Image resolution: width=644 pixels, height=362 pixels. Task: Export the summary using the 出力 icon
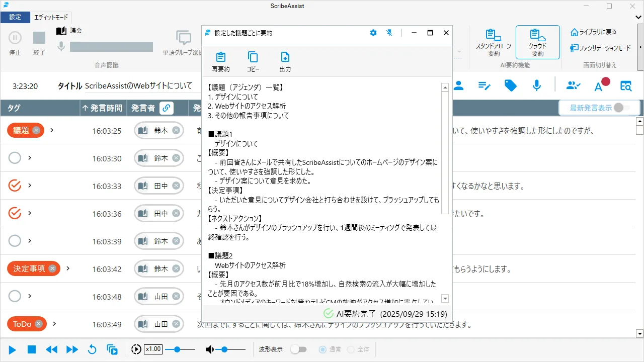[x=285, y=57]
